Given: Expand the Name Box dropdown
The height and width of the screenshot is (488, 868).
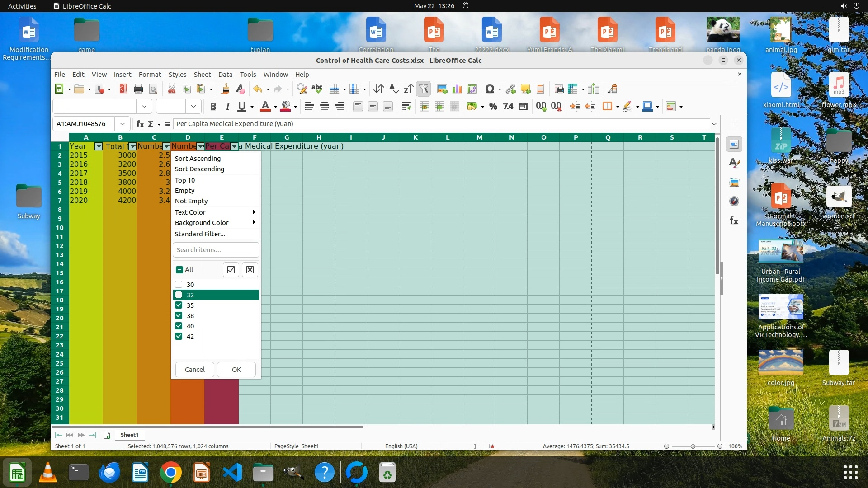Looking at the screenshot, I should coord(122,124).
